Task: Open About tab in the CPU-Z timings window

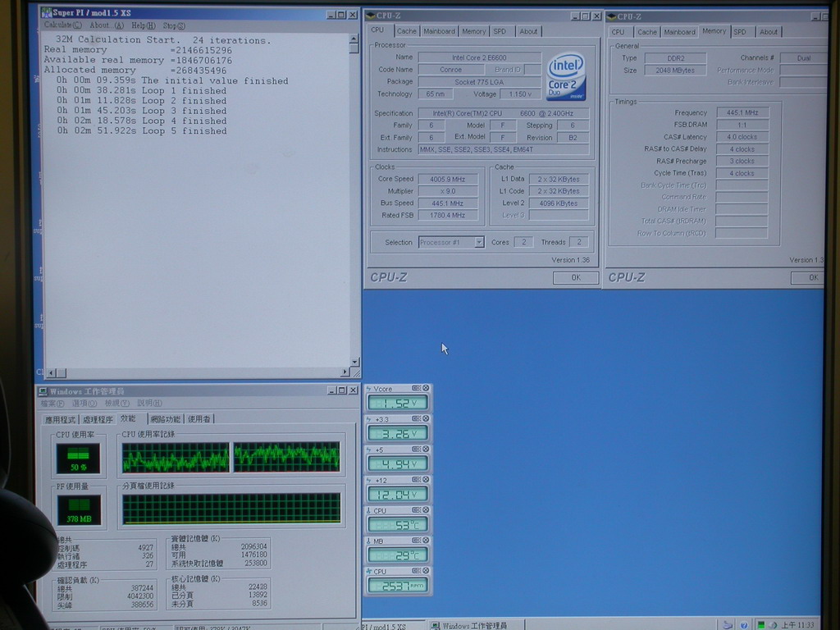Action: [769, 32]
